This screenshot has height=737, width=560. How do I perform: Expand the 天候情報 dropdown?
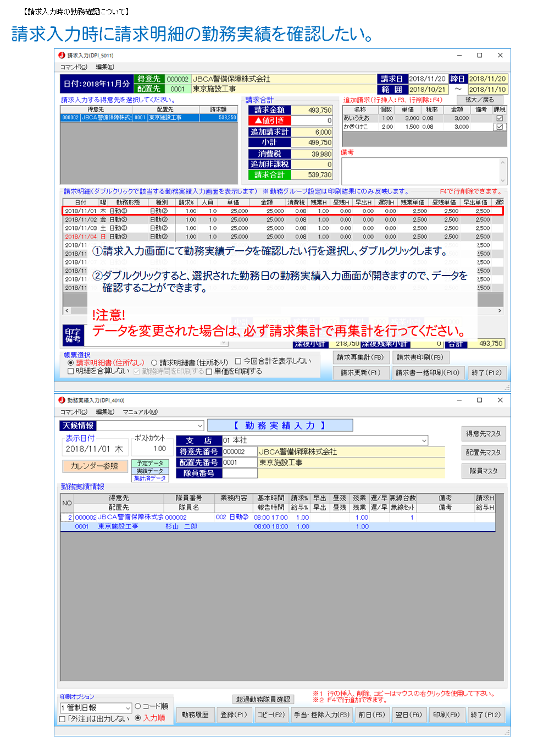click(200, 426)
